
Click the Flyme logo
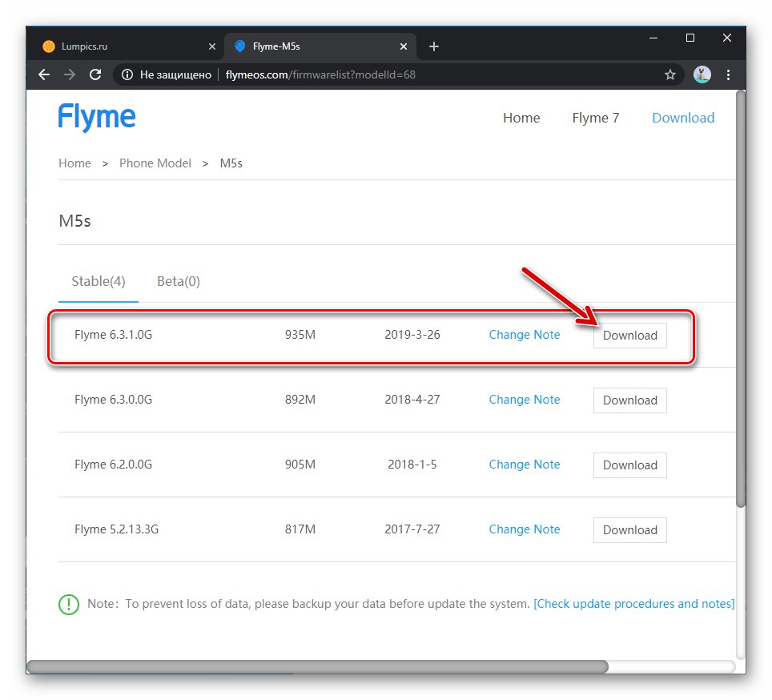97,118
